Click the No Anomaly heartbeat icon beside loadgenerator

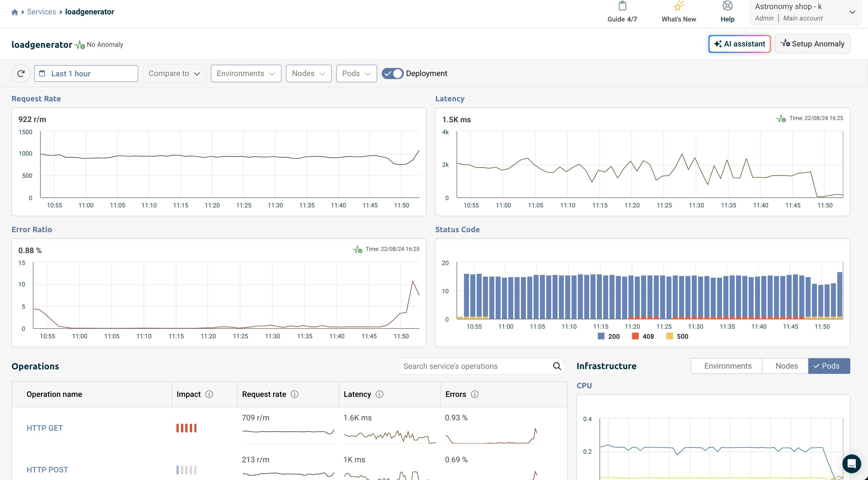coord(80,45)
